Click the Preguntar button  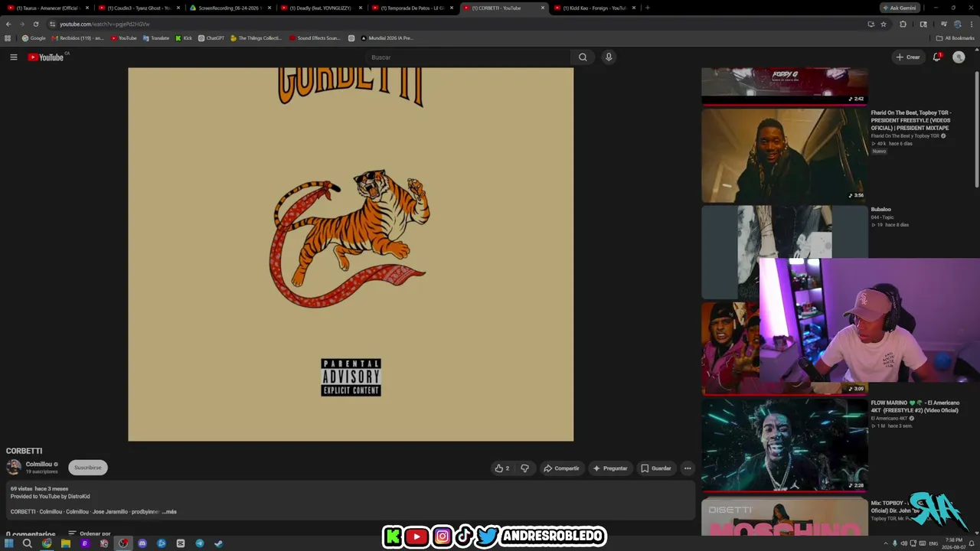tap(610, 468)
